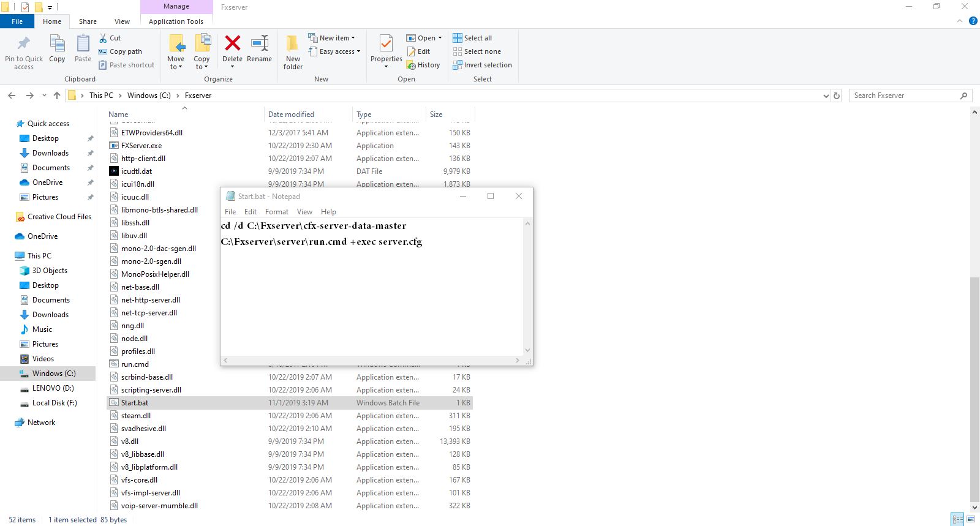Screen dimensions: 980x526
Task: Create a New folder from the ribbon
Action: (293, 51)
